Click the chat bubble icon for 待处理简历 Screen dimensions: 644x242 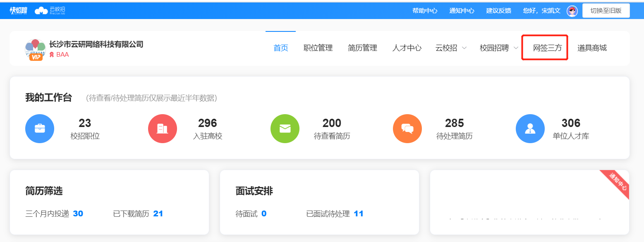point(407,129)
